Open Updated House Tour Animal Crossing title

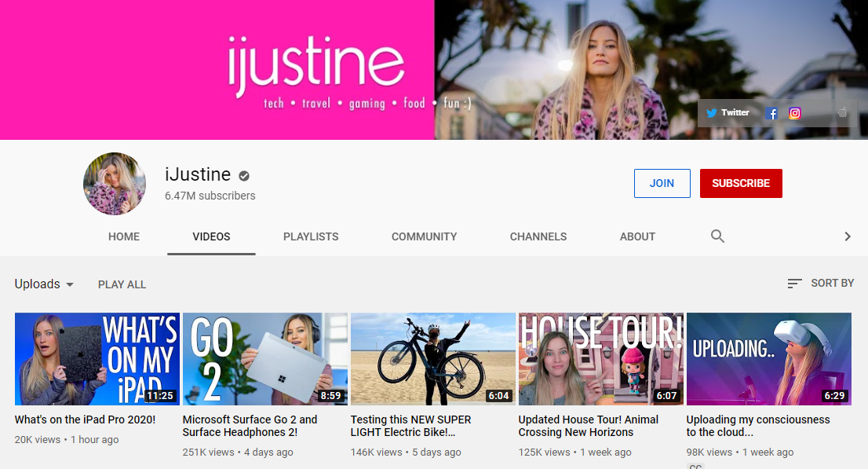[x=589, y=426]
